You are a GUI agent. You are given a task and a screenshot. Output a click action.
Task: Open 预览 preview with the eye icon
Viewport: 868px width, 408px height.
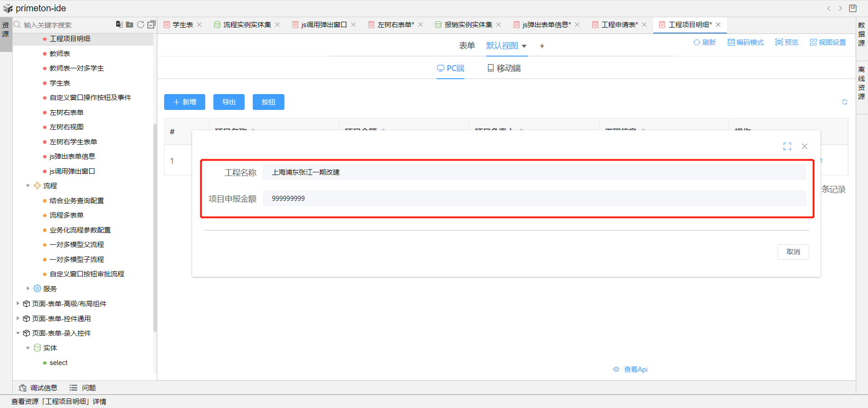coord(787,42)
